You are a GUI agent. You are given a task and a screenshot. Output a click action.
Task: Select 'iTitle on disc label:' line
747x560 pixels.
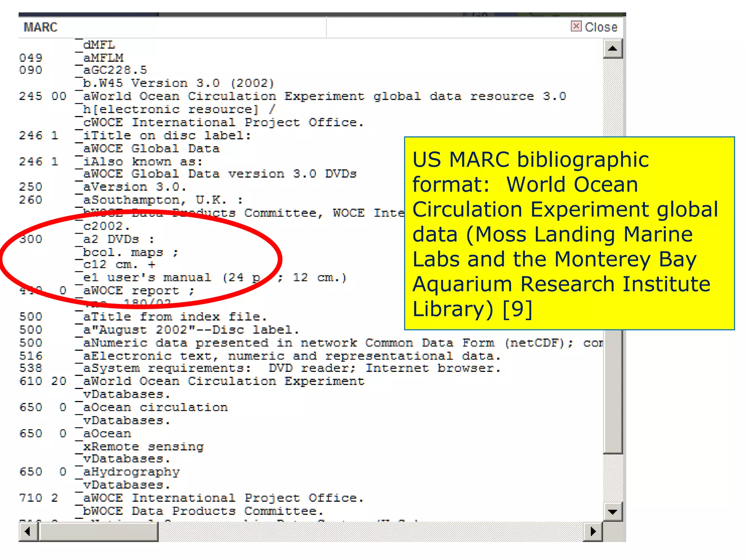point(135,136)
